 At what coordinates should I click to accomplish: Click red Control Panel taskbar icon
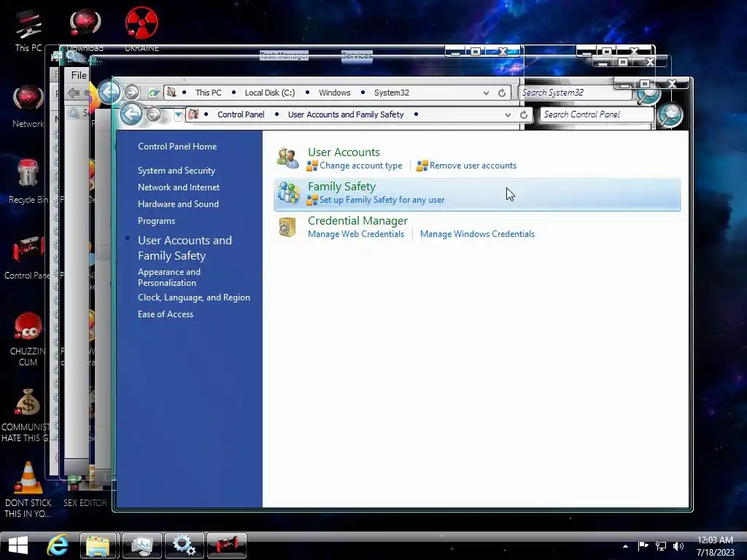coord(227,545)
